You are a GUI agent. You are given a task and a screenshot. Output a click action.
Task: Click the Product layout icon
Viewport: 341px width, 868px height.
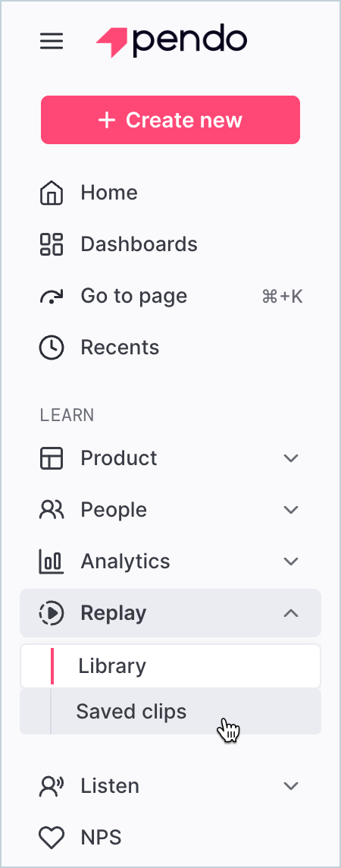point(52,458)
